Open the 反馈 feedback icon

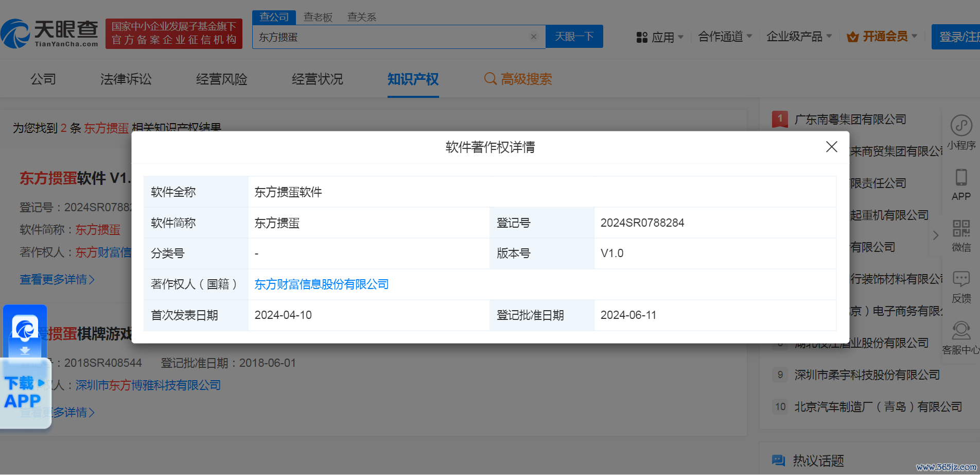pyautogui.click(x=961, y=280)
